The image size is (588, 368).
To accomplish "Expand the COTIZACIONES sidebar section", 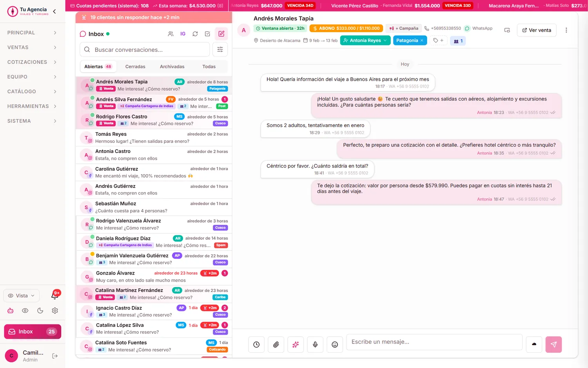I will point(32,62).
